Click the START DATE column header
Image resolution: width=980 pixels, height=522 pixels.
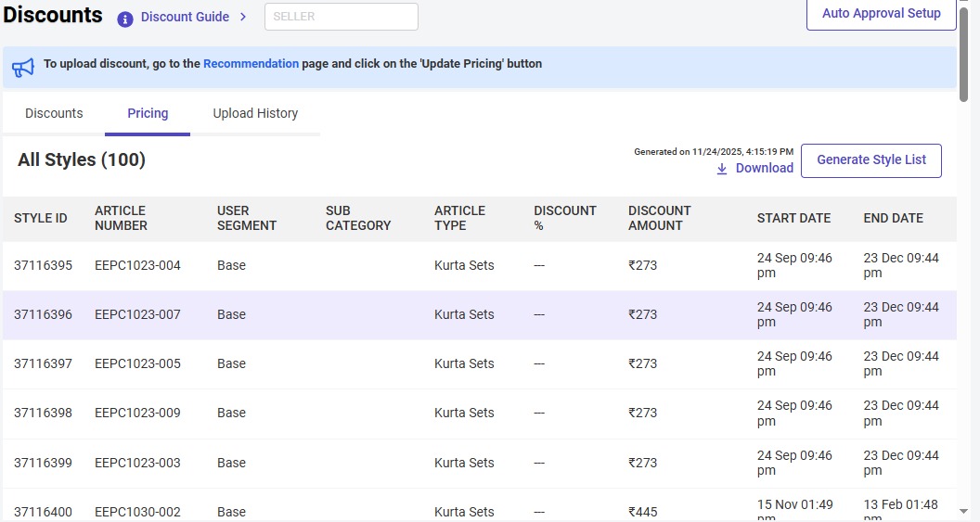coord(793,219)
